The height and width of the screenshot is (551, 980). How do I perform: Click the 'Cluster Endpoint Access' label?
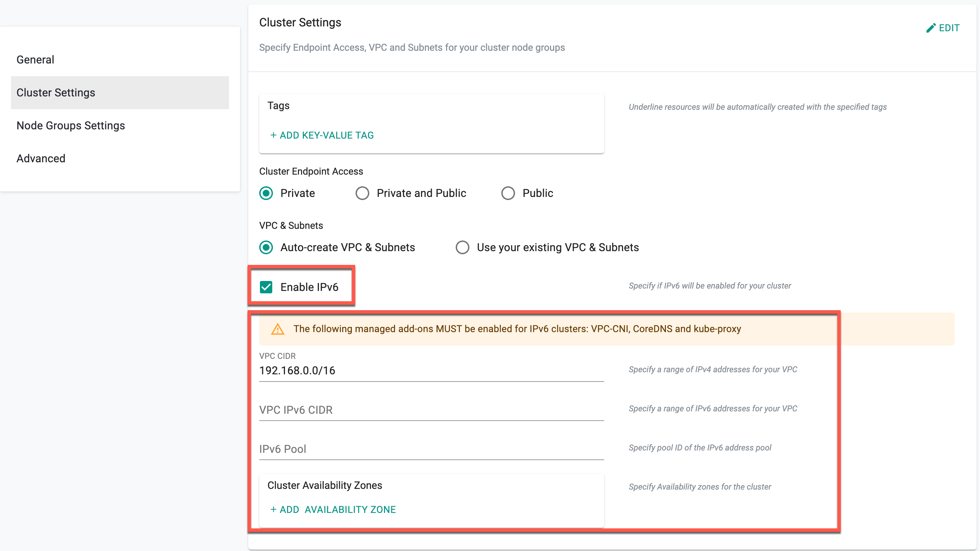(x=311, y=171)
